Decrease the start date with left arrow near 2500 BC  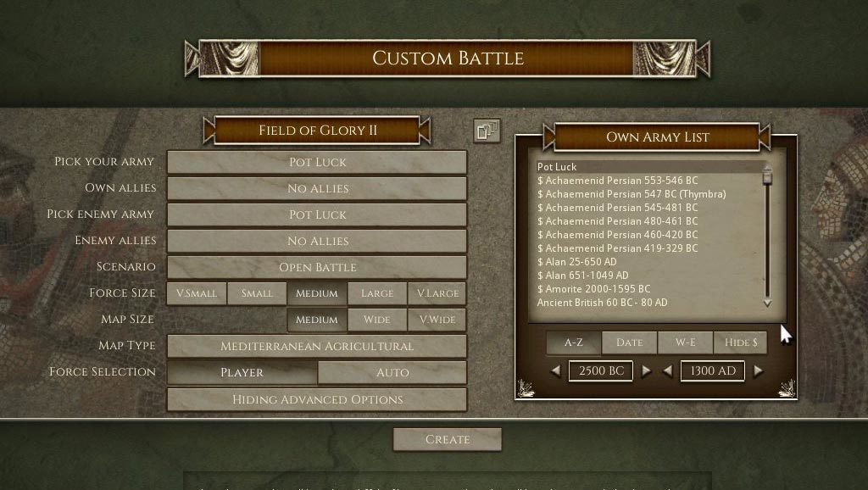[x=556, y=371]
